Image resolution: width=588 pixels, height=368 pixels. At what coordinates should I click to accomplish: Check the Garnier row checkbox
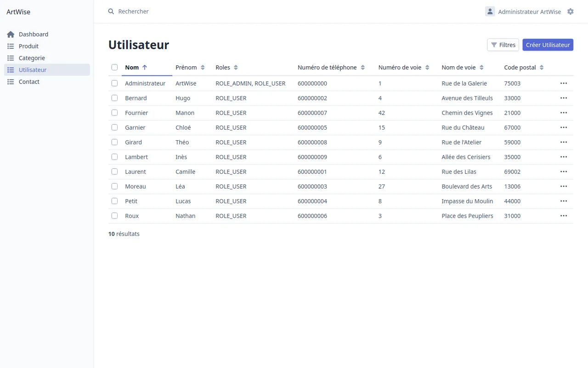click(114, 128)
